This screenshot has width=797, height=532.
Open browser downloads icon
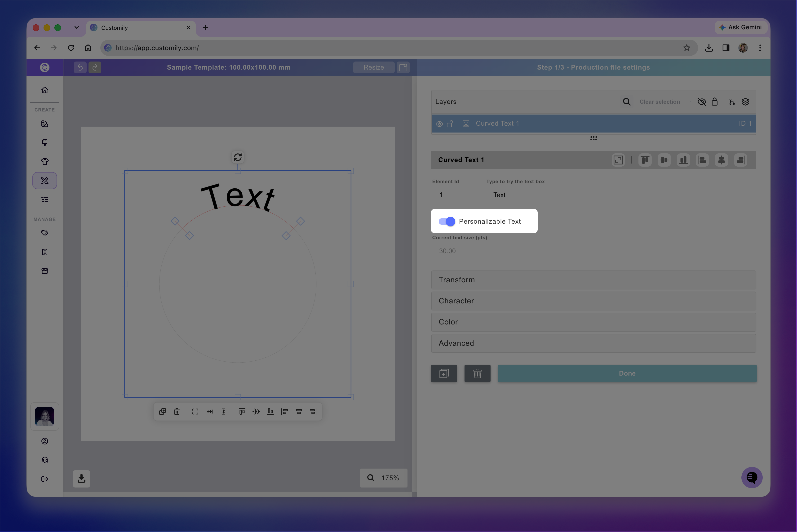(709, 48)
